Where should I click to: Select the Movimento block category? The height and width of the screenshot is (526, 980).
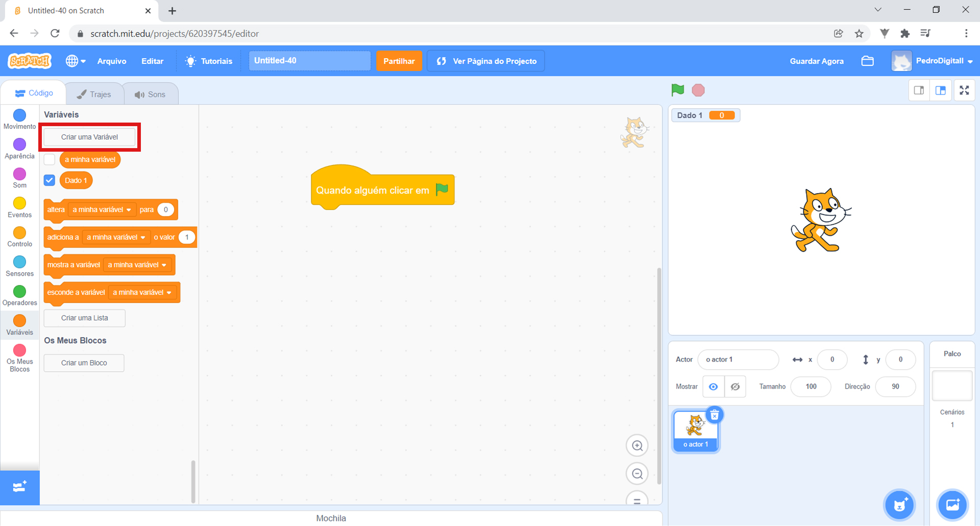point(19,119)
